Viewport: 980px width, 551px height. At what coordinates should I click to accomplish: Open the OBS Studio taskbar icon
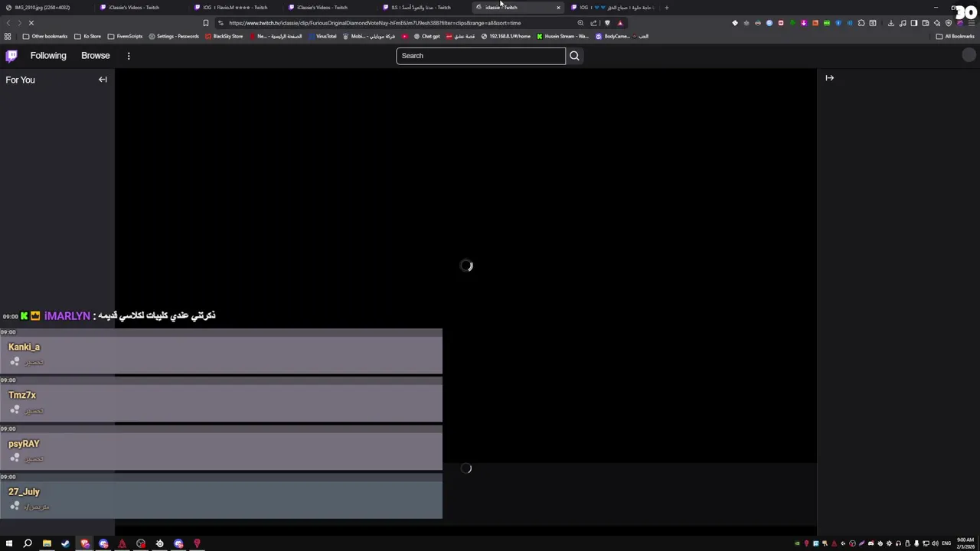141,543
